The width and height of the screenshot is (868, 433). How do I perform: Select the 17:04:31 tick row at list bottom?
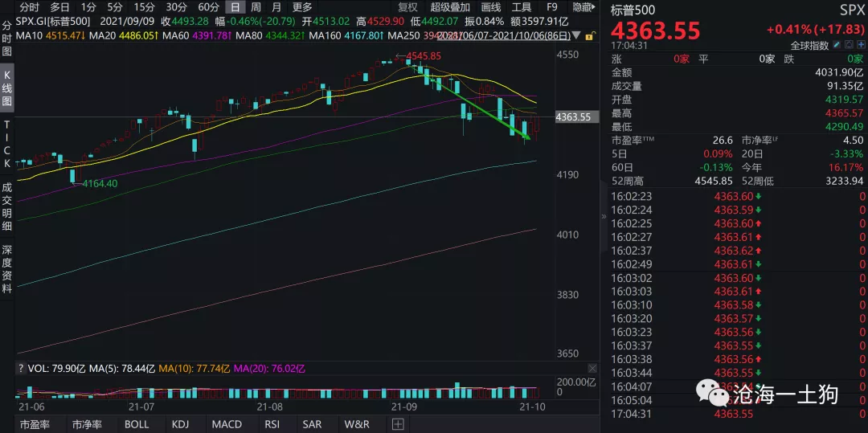coord(738,415)
